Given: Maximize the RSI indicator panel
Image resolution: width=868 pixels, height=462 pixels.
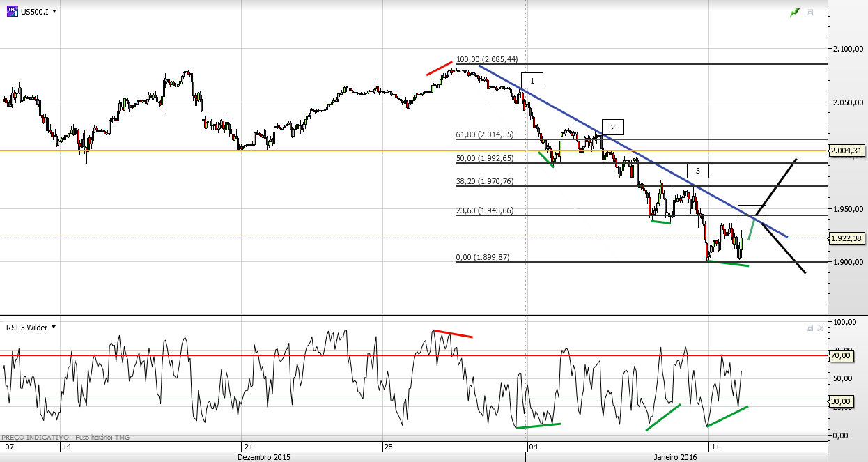Looking at the screenshot, I should 809,328.
